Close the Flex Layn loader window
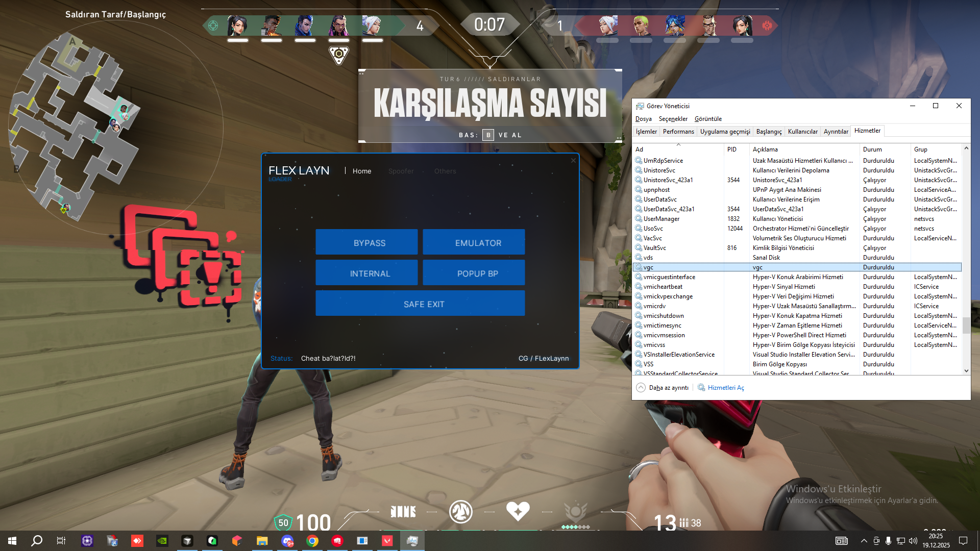The height and width of the screenshot is (551, 980). click(x=573, y=161)
